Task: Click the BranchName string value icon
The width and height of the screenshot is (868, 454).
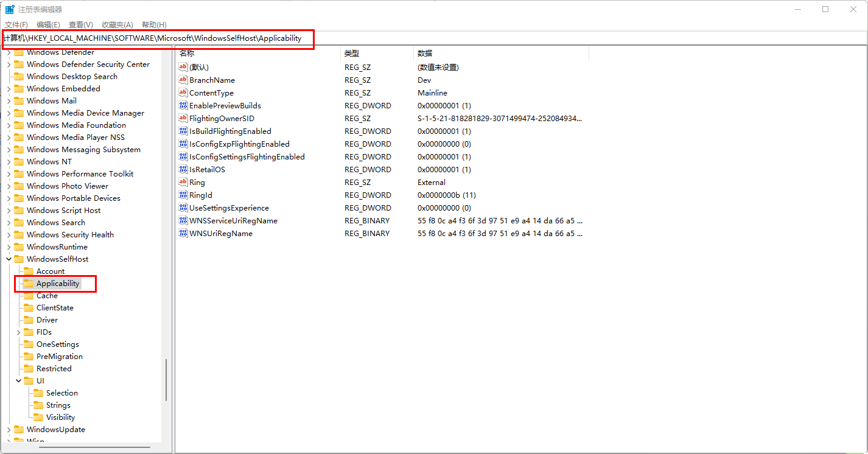Action: [x=183, y=80]
